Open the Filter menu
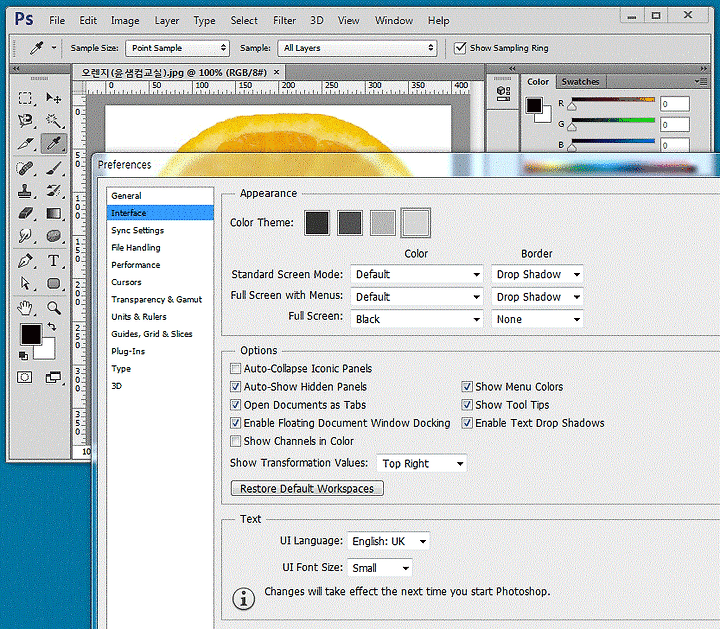 [284, 21]
